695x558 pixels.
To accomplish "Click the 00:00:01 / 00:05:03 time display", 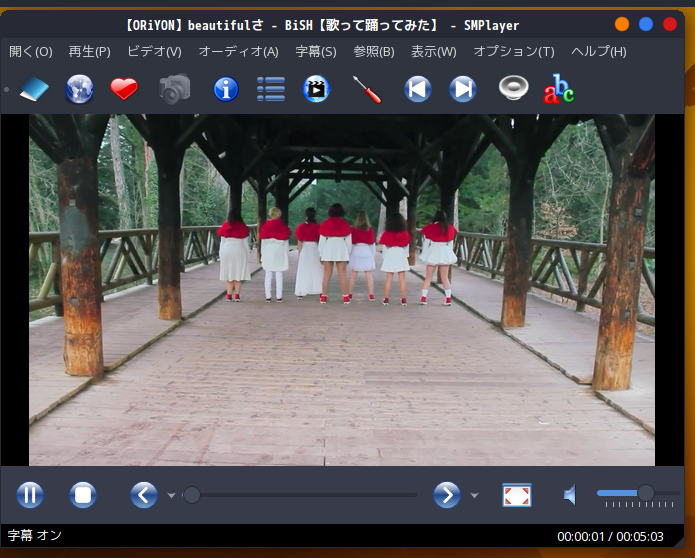I will coord(610,537).
